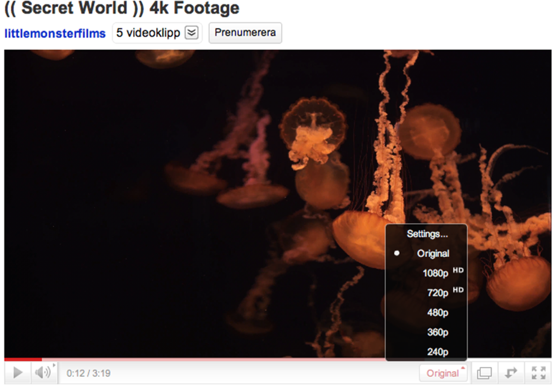Enter fullscreen mode
This screenshot has height=392, width=555.
pyautogui.click(x=539, y=373)
